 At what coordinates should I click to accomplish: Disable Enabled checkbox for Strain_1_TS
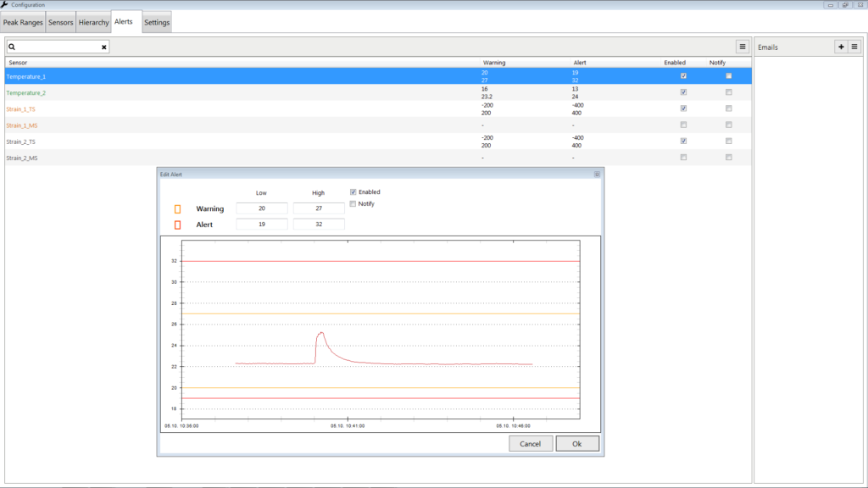(x=684, y=108)
